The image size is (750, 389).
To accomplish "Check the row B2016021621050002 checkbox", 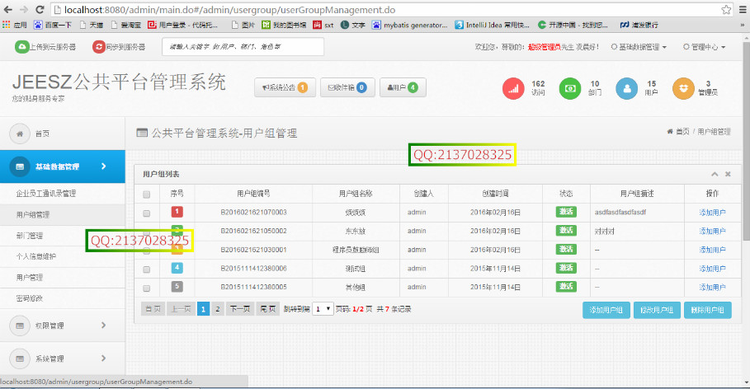I will [146, 232].
